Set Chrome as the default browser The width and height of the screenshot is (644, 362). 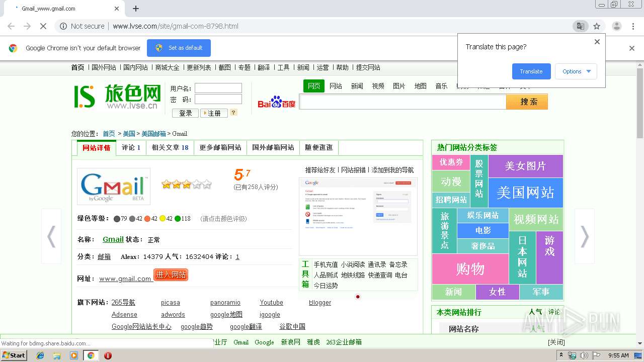click(179, 48)
